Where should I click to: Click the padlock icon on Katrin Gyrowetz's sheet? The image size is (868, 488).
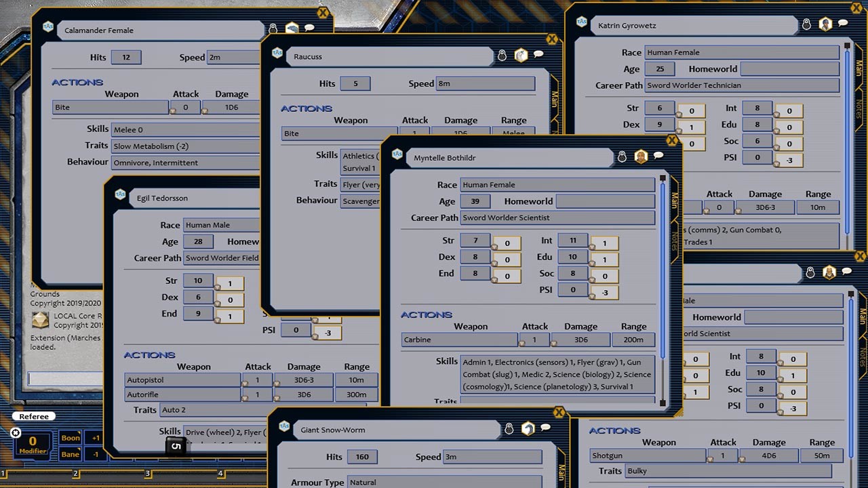tap(806, 24)
